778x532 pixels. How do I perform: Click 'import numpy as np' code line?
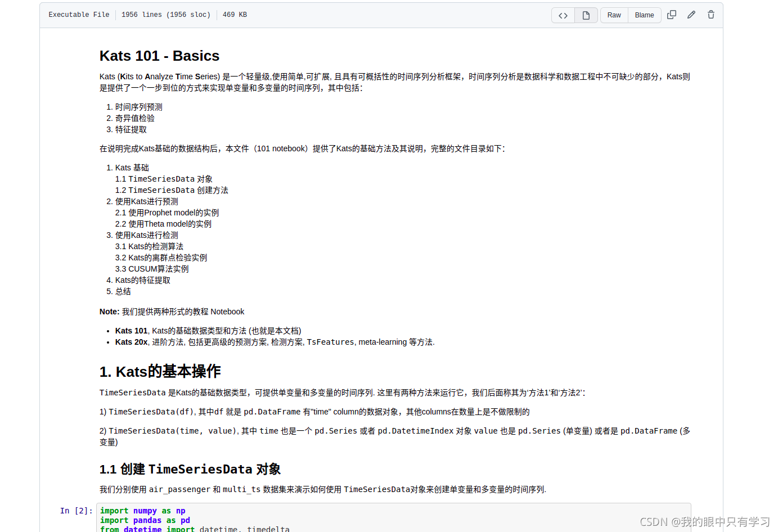tap(143, 511)
